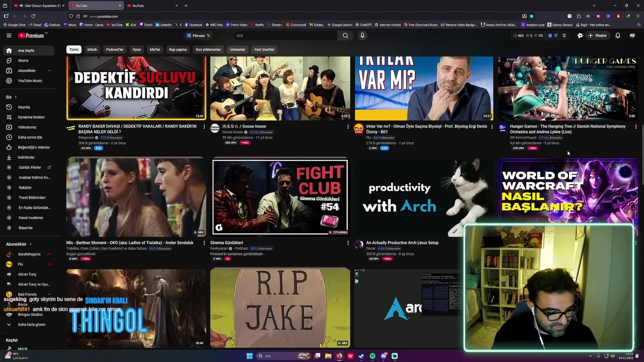Open Anahtar Kelime sidebar item
The width and height of the screenshot is (644, 362).
point(28,177)
